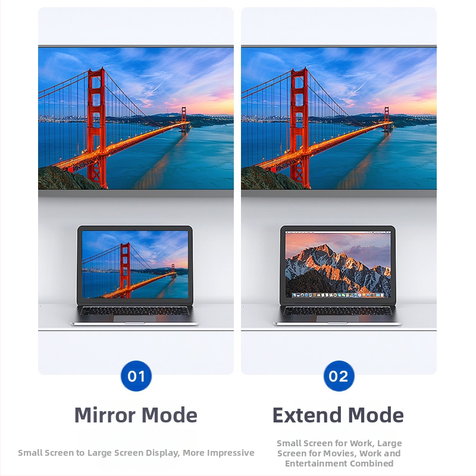This screenshot has width=476, height=476.
Task: Click the Mirror Mode description text
Action: coord(136,453)
